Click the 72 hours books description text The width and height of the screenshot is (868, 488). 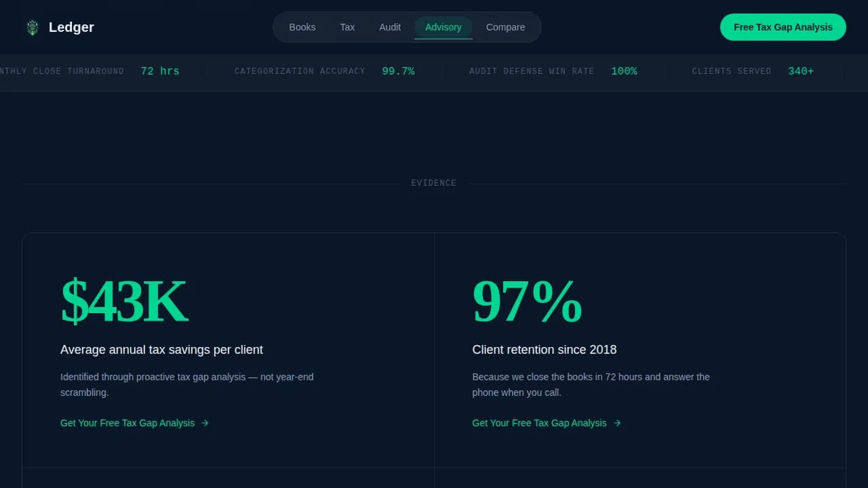click(591, 384)
